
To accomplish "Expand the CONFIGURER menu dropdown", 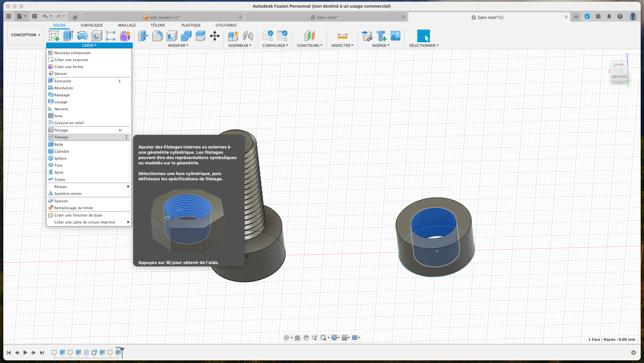I will [275, 45].
